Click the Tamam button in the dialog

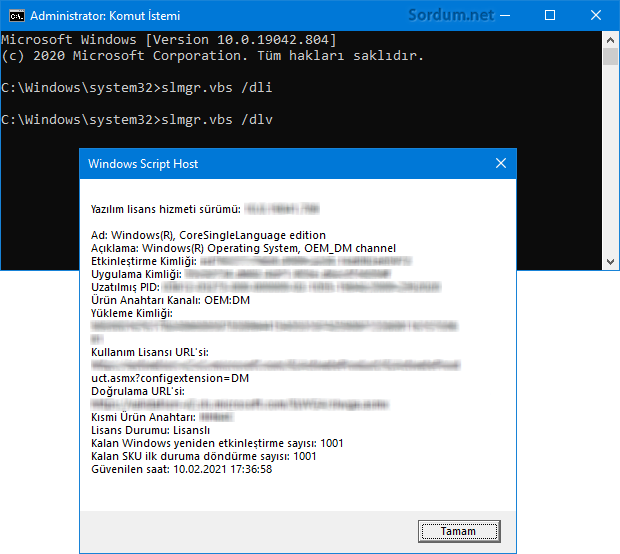pyautogui.click(x=459, y=531)
